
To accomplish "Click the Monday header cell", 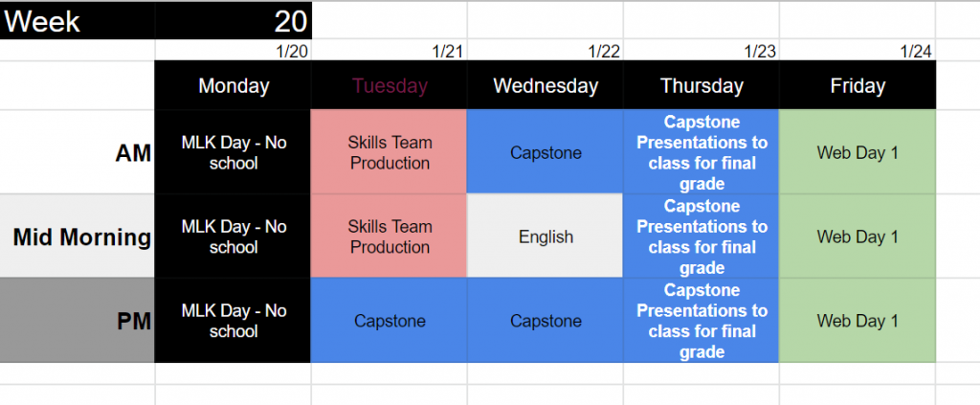I will coord(234,85).
